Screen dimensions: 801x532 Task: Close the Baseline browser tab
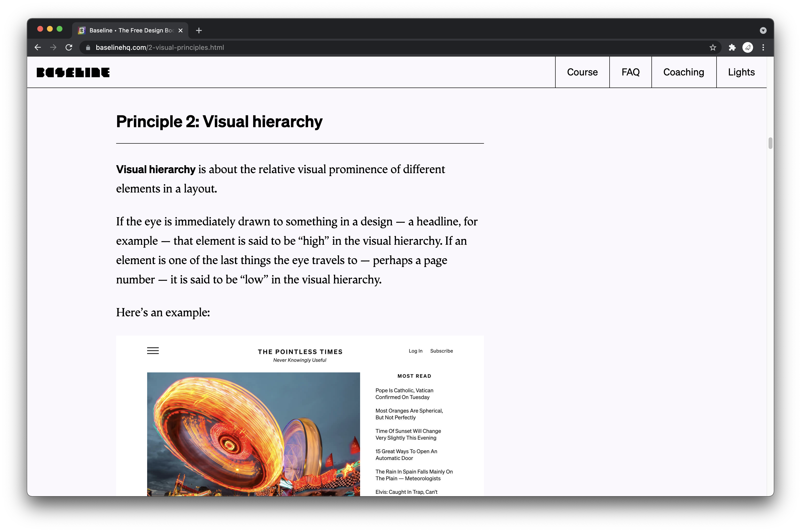181,30
